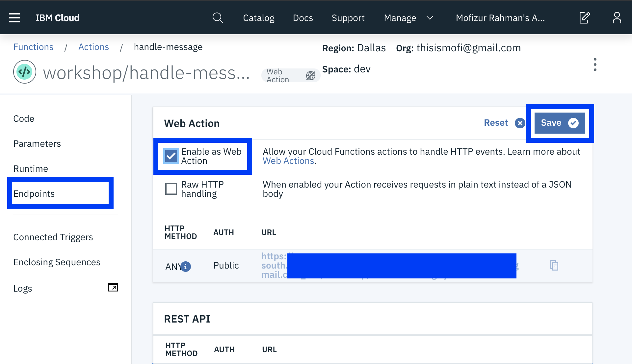632x364 pixels.
Task: Select the Code tab in sidebar
Action: tap(24, 118)
